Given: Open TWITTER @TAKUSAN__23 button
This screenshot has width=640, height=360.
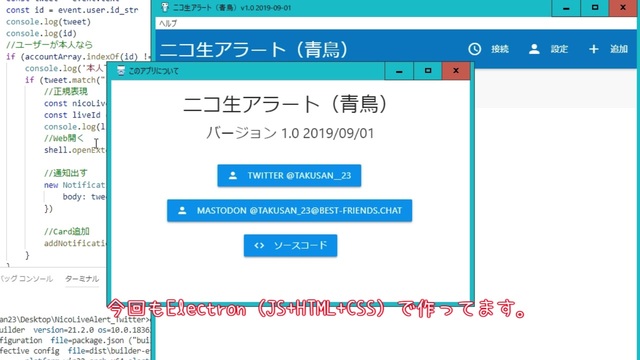Looking at the screenshot, I should 289,176.
